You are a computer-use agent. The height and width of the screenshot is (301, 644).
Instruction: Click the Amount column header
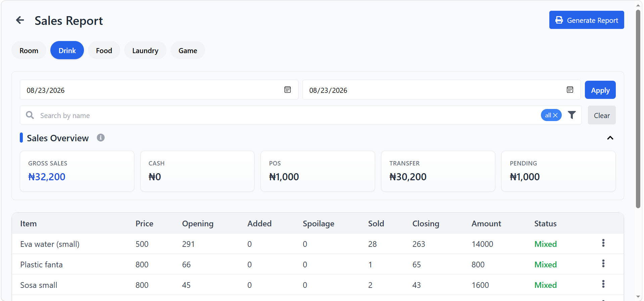486,224
